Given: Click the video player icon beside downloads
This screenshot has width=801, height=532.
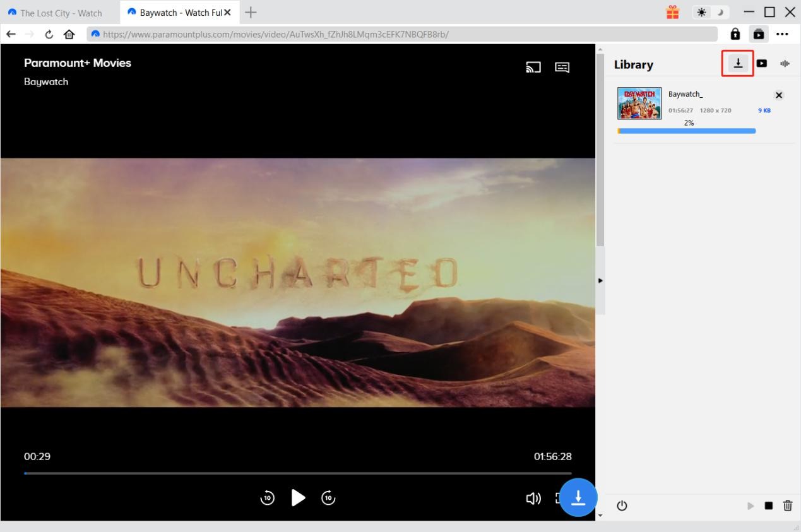Looking at the screenshot, I should pyautogui.click(x=762, y=63).
